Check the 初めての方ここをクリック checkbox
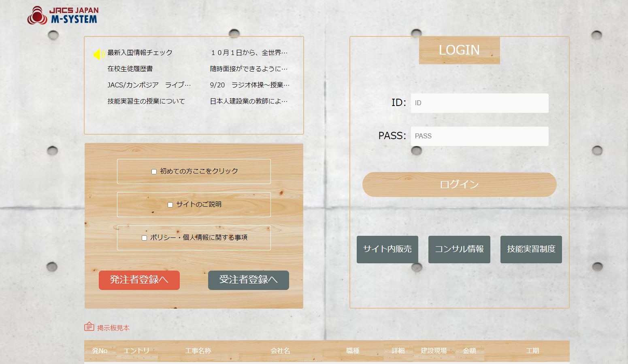628x364 pixels. pos(154,171)
